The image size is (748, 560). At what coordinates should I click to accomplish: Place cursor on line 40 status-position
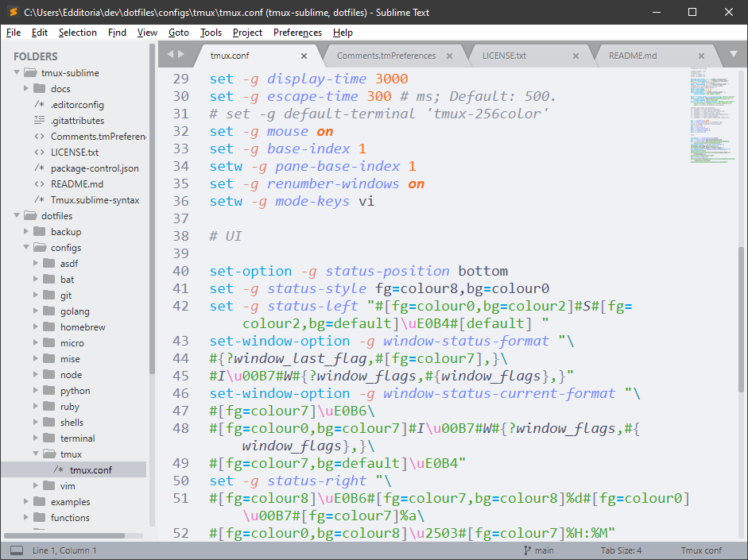(387, 271)
